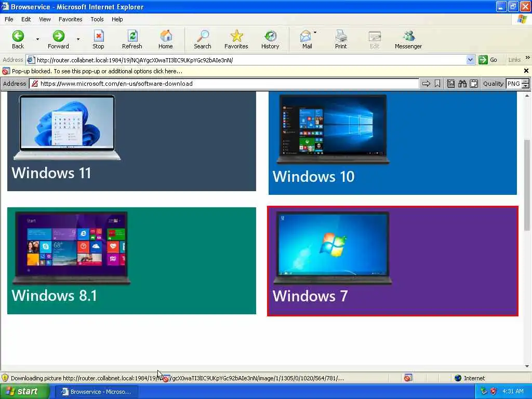Viewport: 532px width, 399px height.
Task: Open Favorites star in the toolbar
Action: (236, 39)
